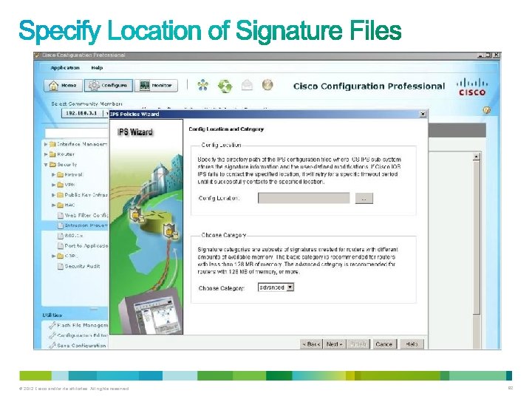Image resolution: width=532 pixels, height=399 pixels.
Task: Click the Router folder icon
Action: coord(52,154)
